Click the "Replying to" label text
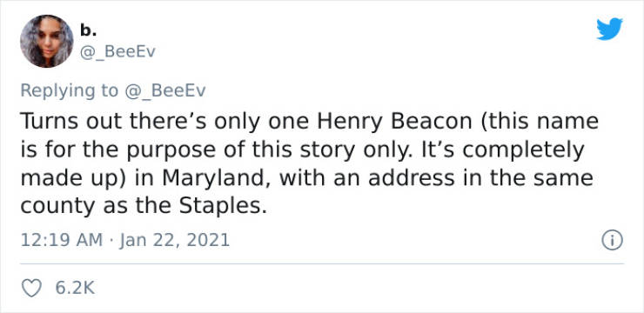The height and width of the screenshot is (313, 644). [x=69, y=91]
